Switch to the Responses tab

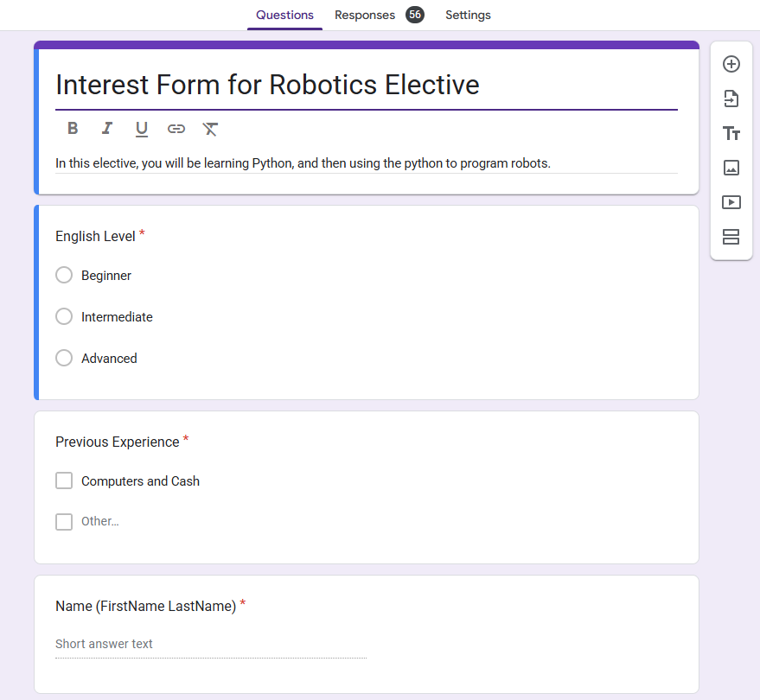(365, 15)
